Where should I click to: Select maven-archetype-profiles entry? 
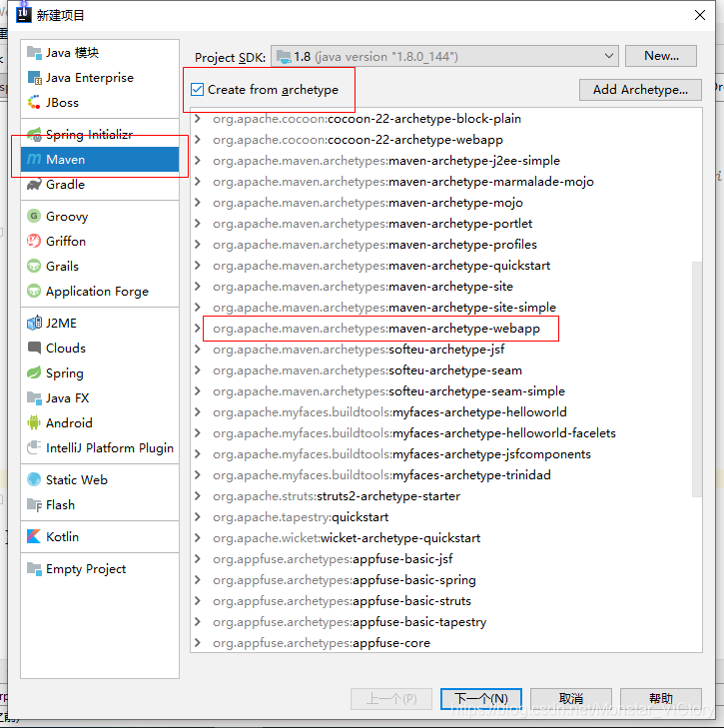pyautogui.click(x=374, y=245)
